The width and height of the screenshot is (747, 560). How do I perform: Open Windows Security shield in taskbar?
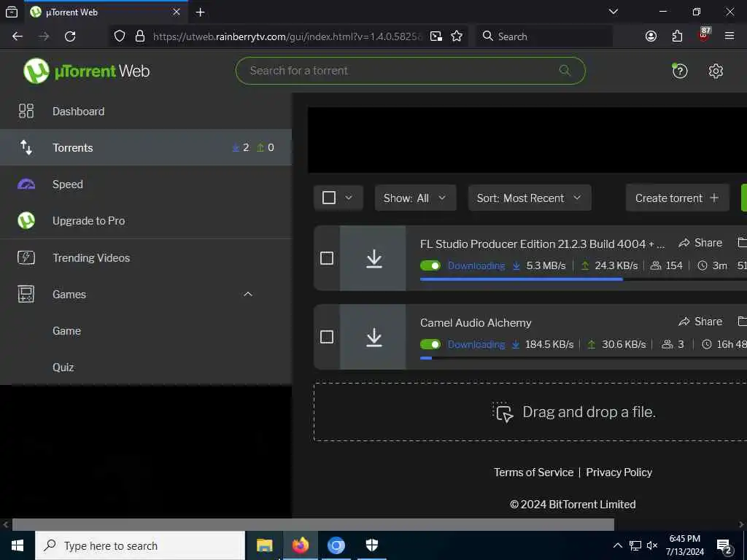(371, 545)
